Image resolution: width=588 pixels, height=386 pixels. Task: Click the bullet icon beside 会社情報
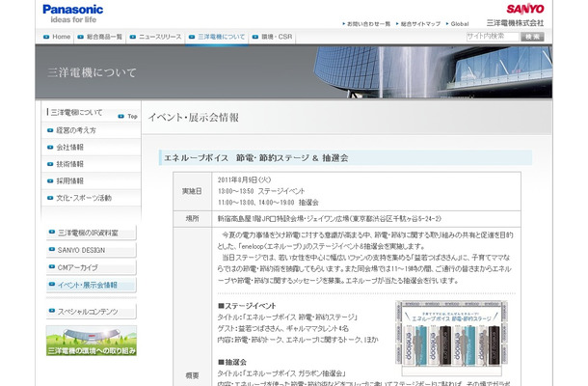[50, 148]
